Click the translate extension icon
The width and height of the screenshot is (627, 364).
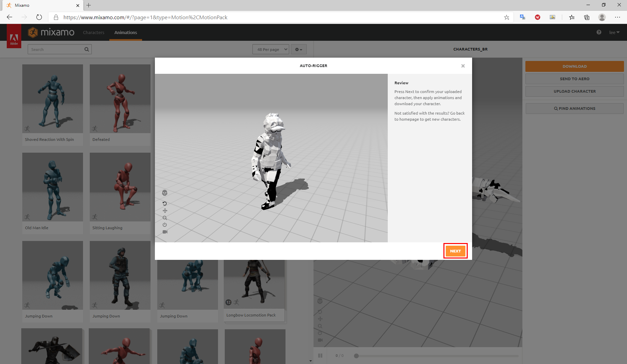(522, 17)
